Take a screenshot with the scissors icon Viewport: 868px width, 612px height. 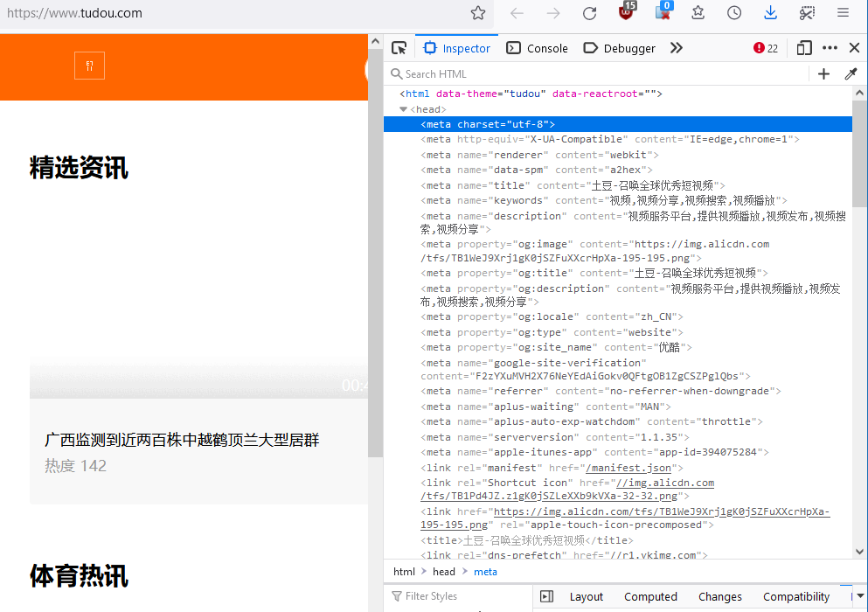[x=807, y=13]
